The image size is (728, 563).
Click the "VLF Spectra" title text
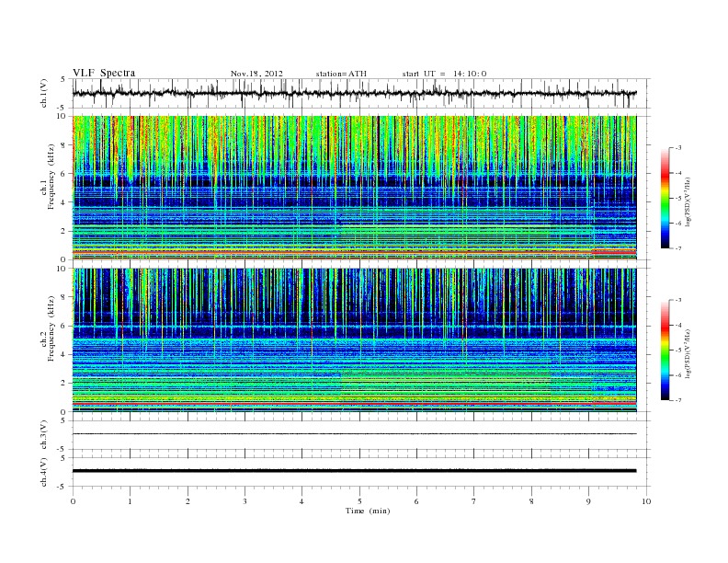[x=104, y=73]
